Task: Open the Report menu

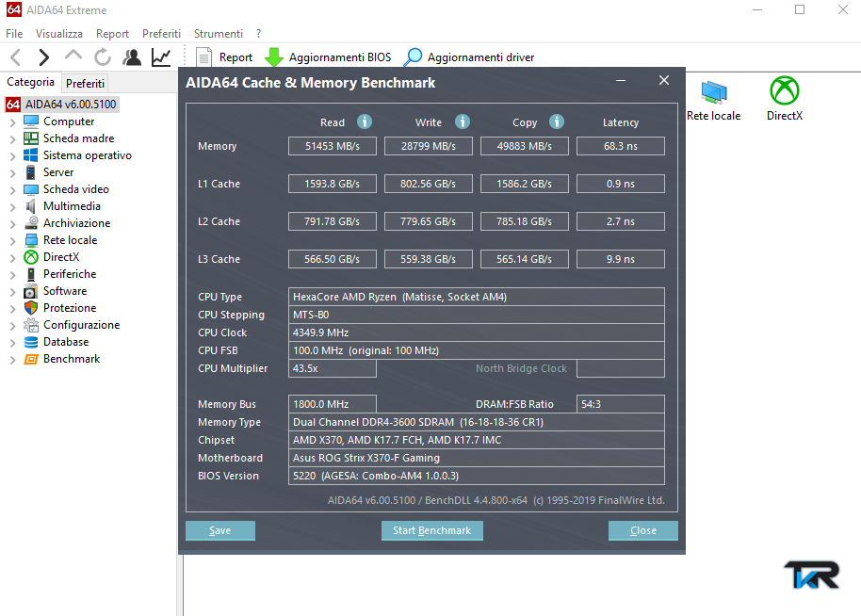Action: coord(112,34)
